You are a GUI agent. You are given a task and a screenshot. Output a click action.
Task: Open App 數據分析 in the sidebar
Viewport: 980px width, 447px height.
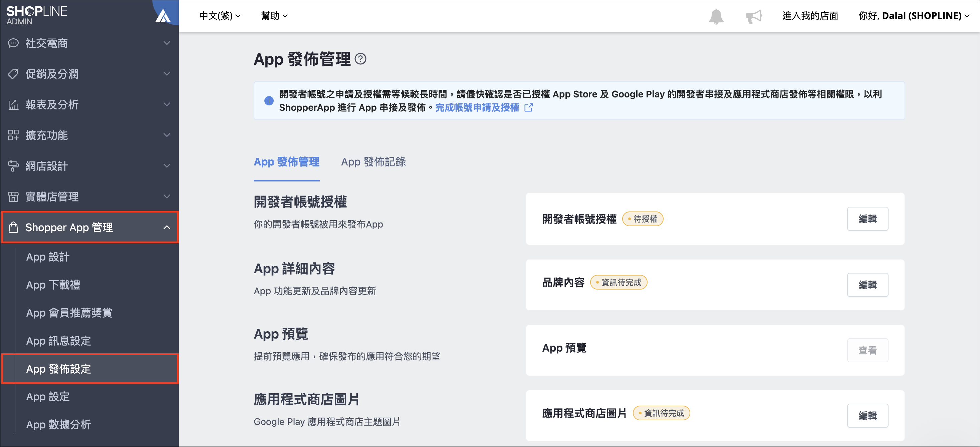pos(58,425)
